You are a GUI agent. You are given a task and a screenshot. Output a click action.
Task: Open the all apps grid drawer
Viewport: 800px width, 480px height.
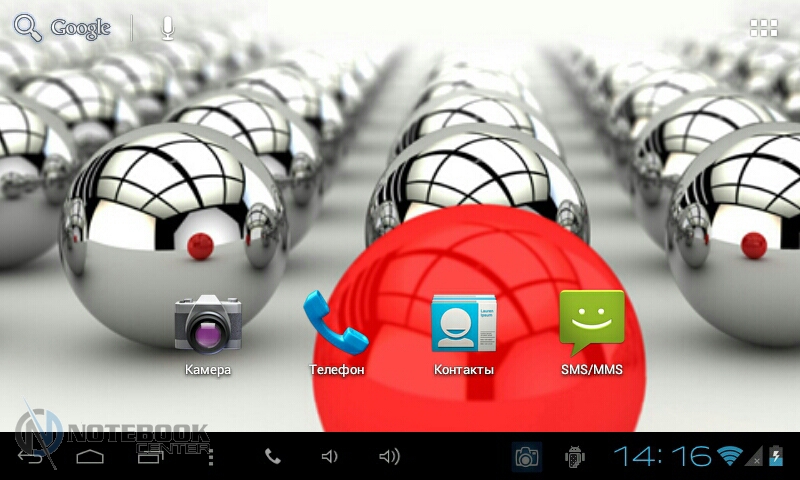pos(764,28)
